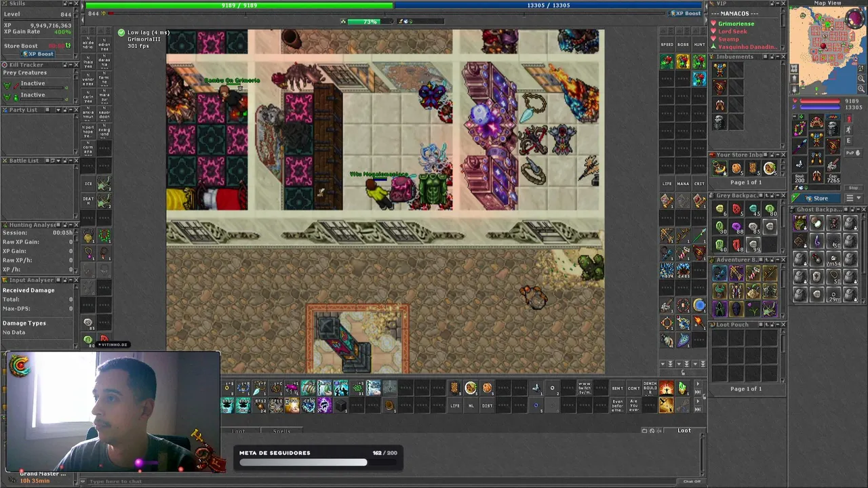Screen dimensions: 868x488
Task: Minimize the Battle List panel
Action: 69,161
